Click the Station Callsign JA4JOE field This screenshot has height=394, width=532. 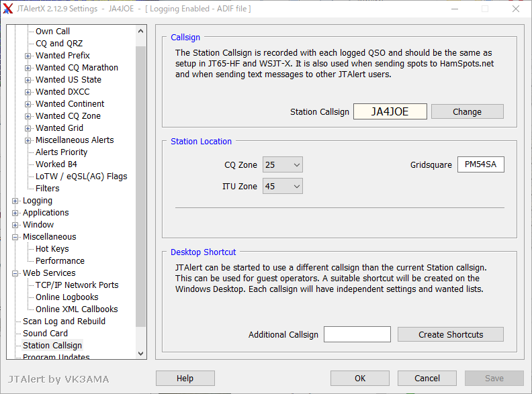point(390,111)
